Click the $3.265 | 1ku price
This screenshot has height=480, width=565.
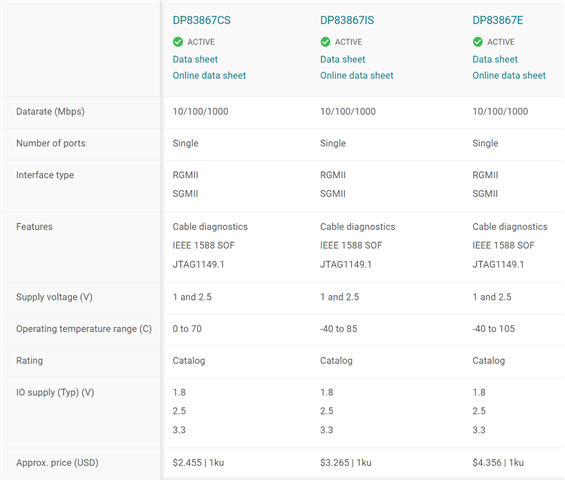point(346,462)
